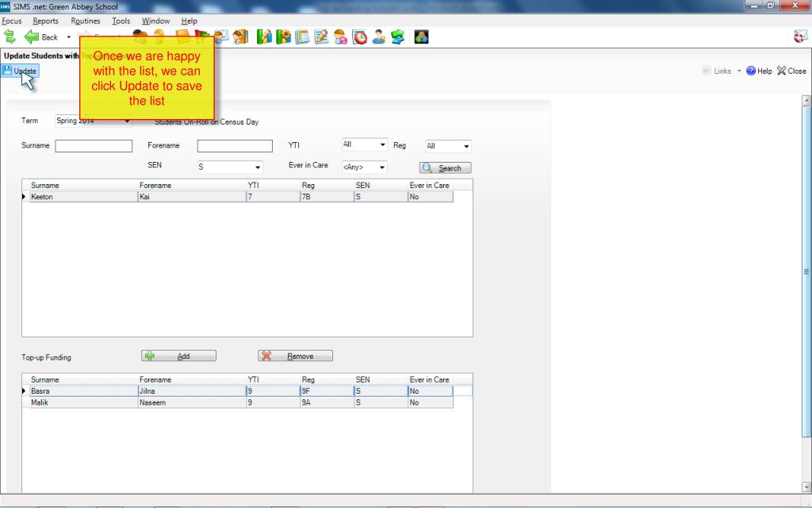Click the dark square people icon
812x508 pixels.
[421, 37]
